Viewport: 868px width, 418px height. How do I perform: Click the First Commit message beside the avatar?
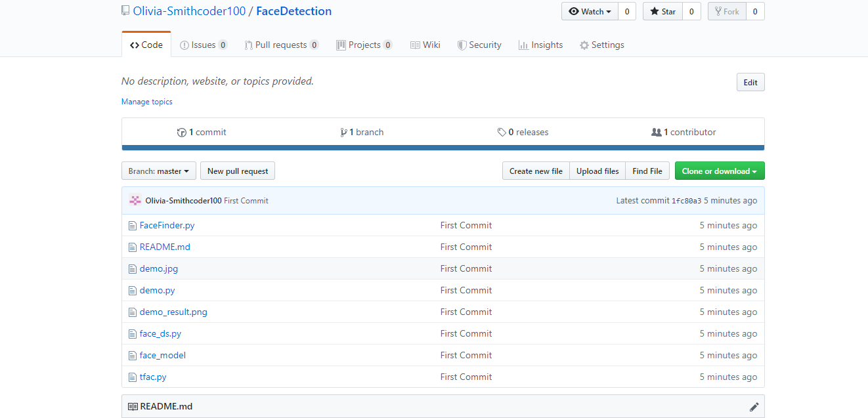[x=246, y=201]
